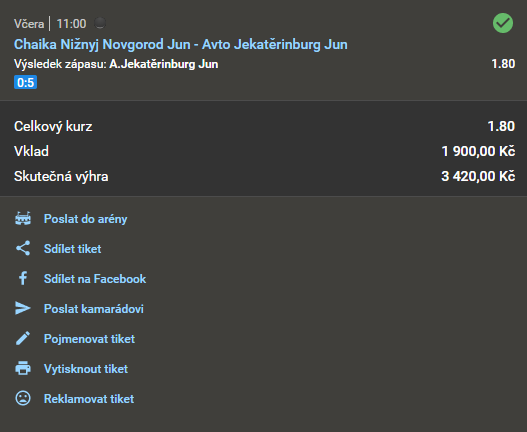Click the Skutečná výhra amount 3 420,00 Kč

478,176
